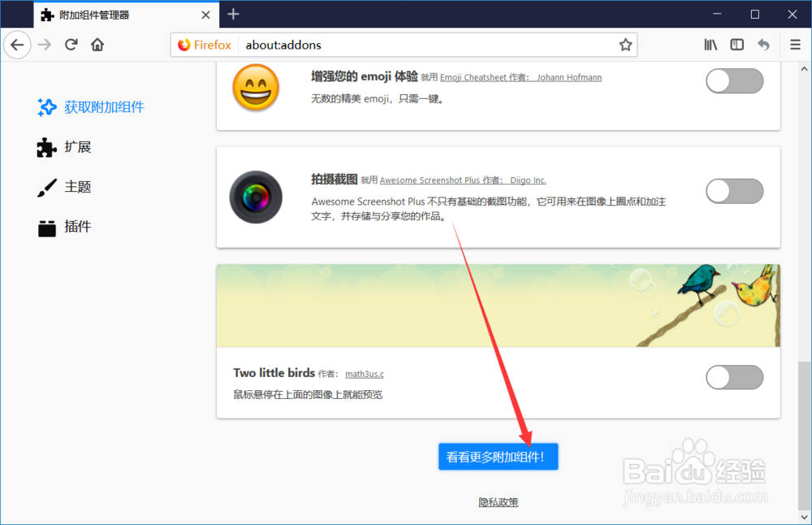Viewport: 812px width, 525px height.
Task: Maximize the Firefox window
Action: coord(755,14)
